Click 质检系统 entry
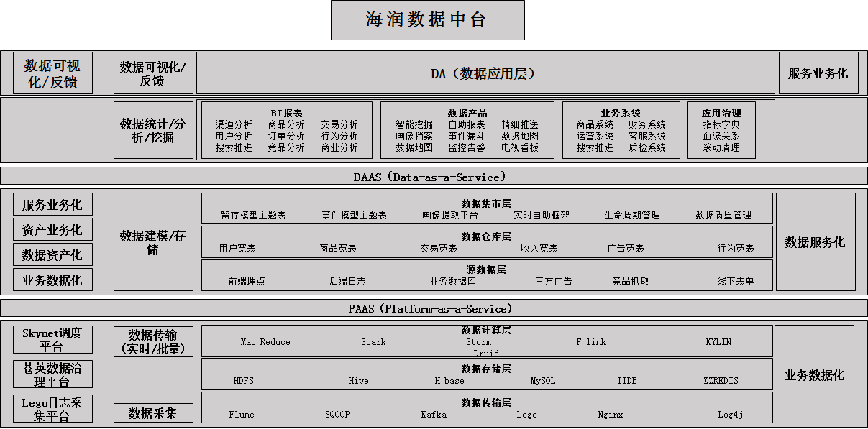 [647, 147]
